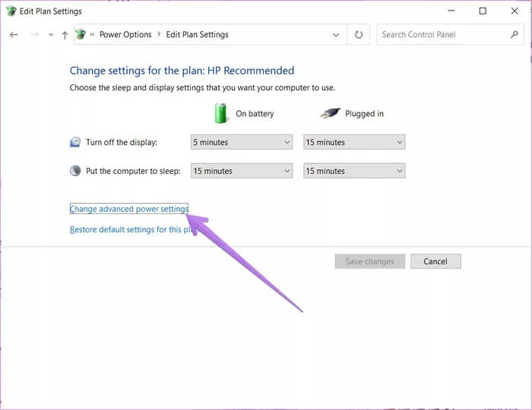
Task: Open the recent locations chevron
Action: [51, 35]
